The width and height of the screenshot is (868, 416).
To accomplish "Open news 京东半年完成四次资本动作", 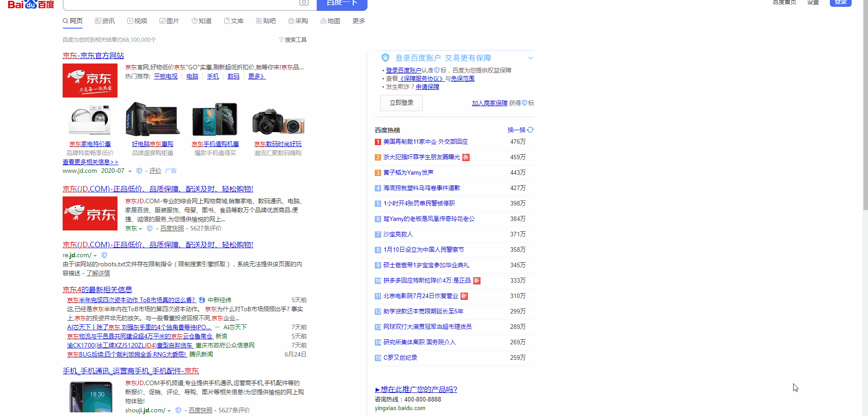I will tap(131, 300).
